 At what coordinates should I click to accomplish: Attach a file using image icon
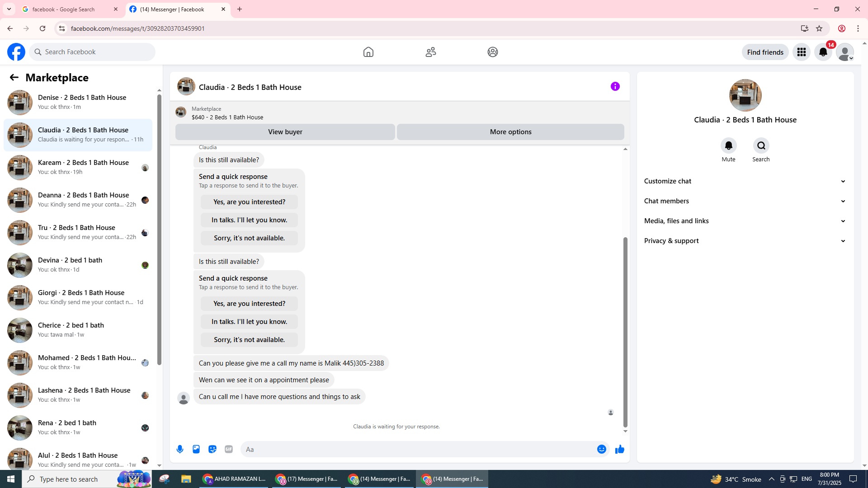(x=196, y=449)
